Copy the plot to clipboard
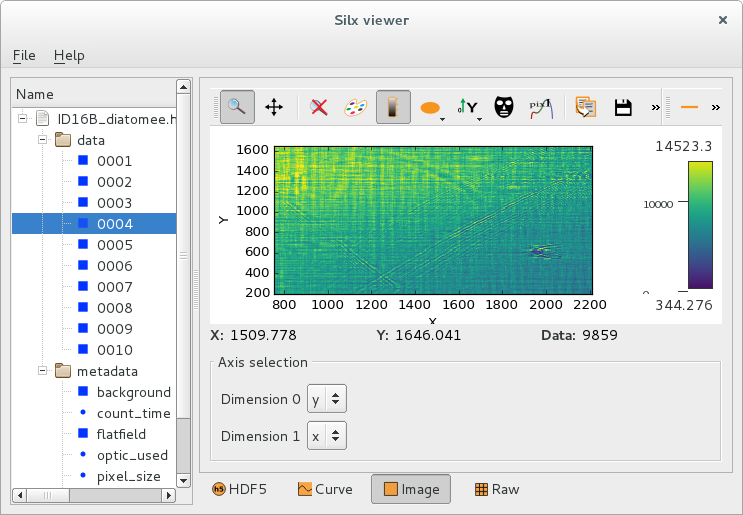743x515 pixels. [x=587, y=107]
